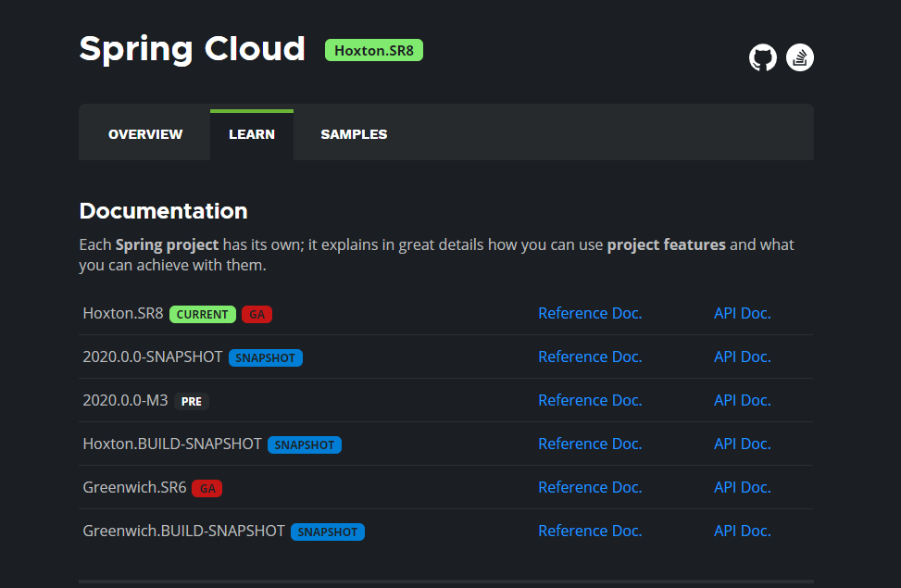Click the GA badge next to Greenwich.SR6

click(207, 489)
